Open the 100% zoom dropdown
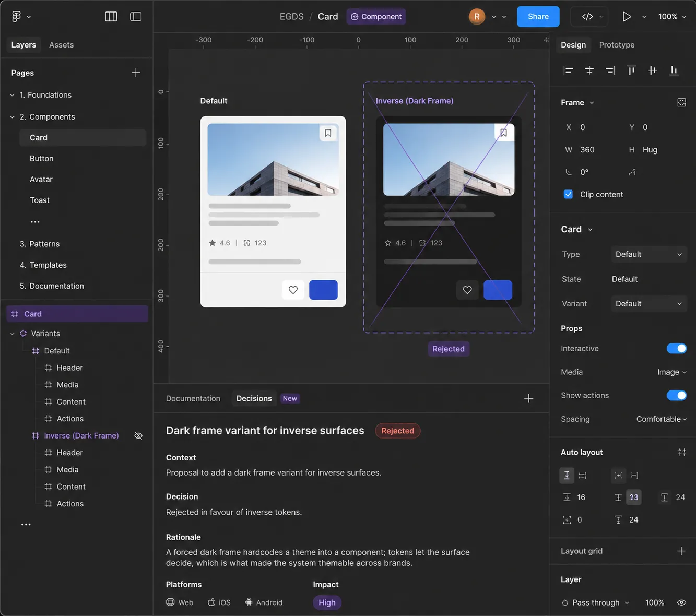The image size is (696, 616). 672,17
